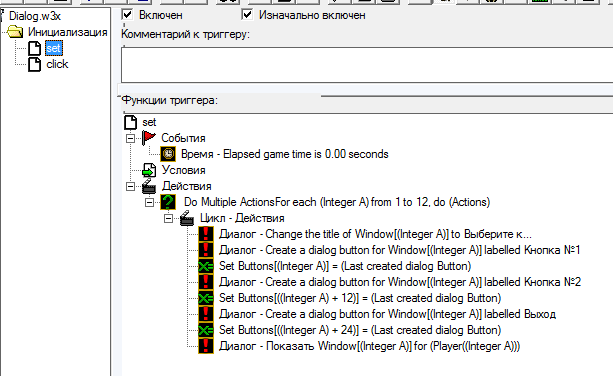The image size is (613, 376).
Task: Toggle the Изначально включен checkbox
Action: click(247, 15)
